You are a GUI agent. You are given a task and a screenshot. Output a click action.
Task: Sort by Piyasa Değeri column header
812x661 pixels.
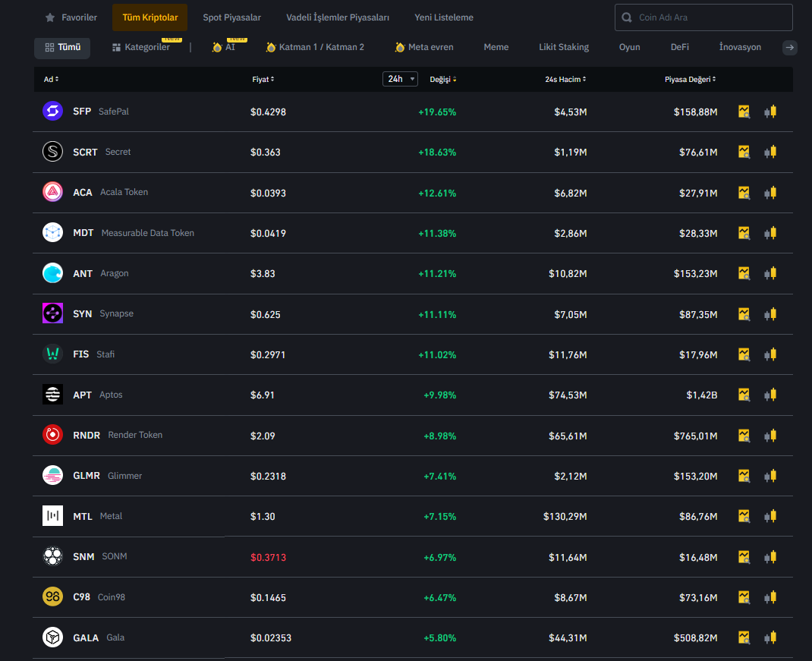tap(690, 79)
